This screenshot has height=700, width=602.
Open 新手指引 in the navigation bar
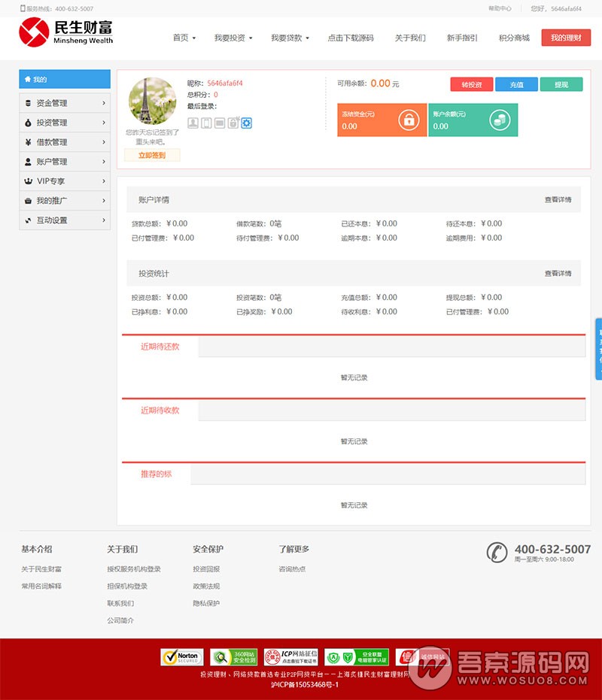(462, 38)
